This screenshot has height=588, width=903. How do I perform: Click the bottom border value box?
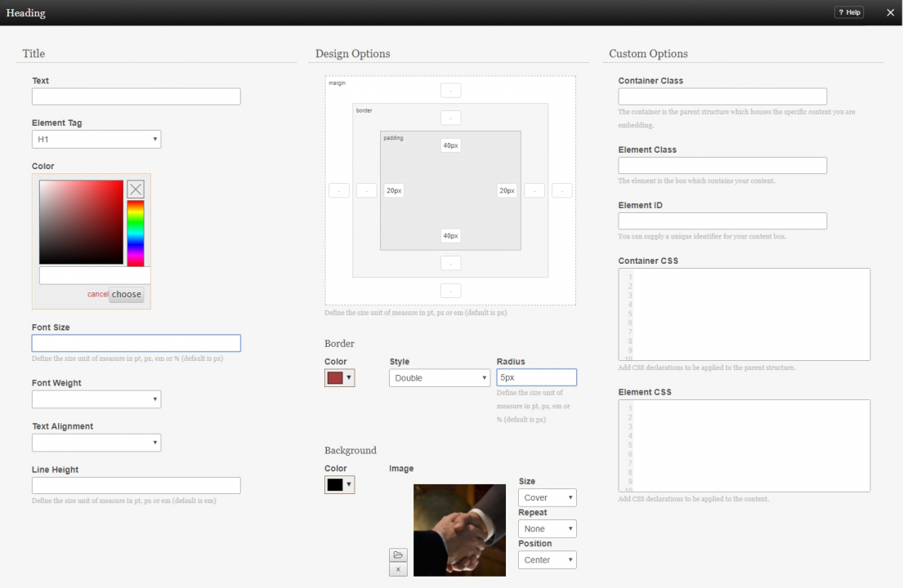point(450,263)
